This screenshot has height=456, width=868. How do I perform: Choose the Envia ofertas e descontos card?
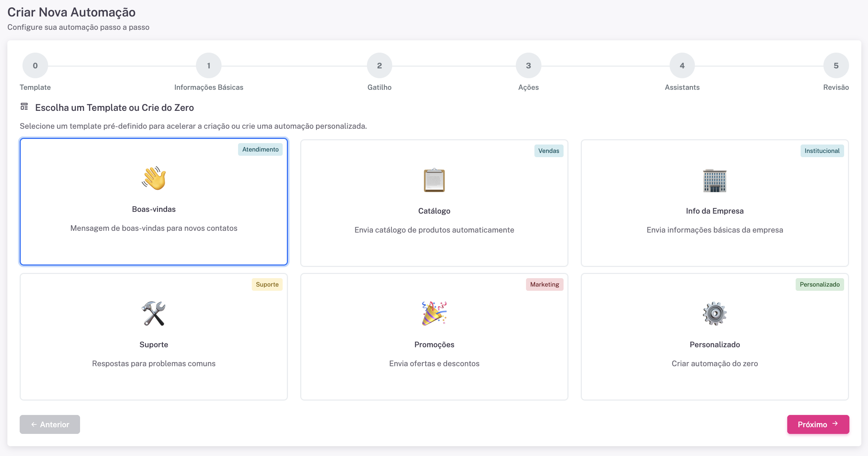click(x=434, y=363)
